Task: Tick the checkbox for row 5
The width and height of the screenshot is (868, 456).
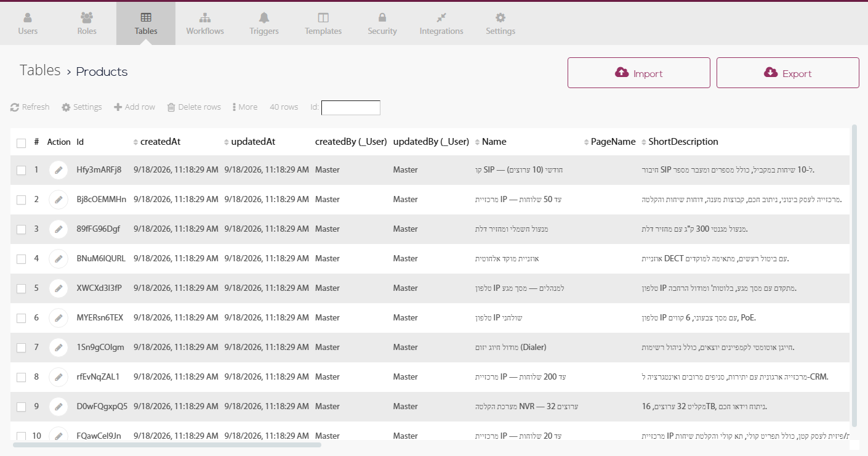Action: [x=22, y=289]
